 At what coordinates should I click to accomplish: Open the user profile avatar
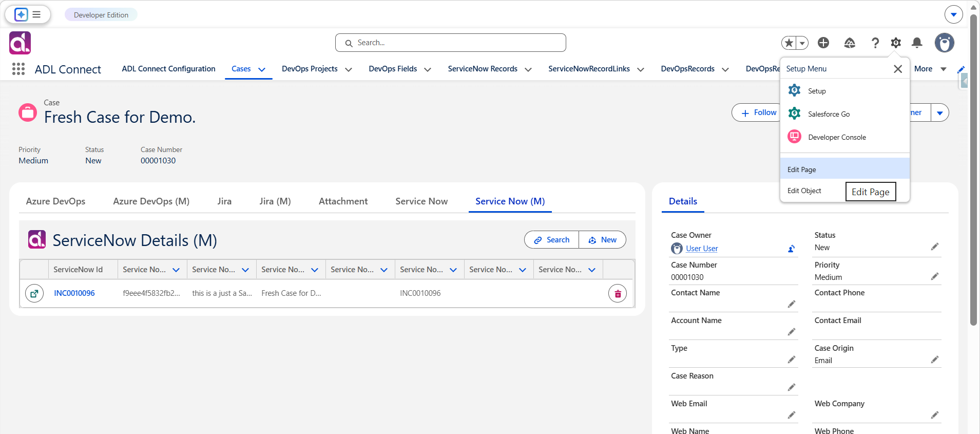944,43
